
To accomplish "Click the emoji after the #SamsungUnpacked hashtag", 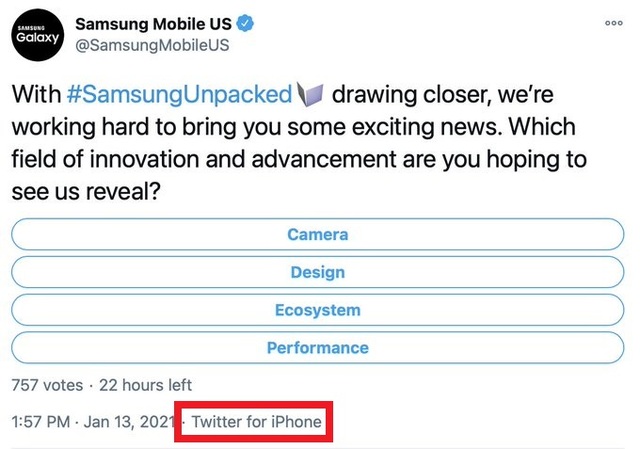I will (311, 95).
